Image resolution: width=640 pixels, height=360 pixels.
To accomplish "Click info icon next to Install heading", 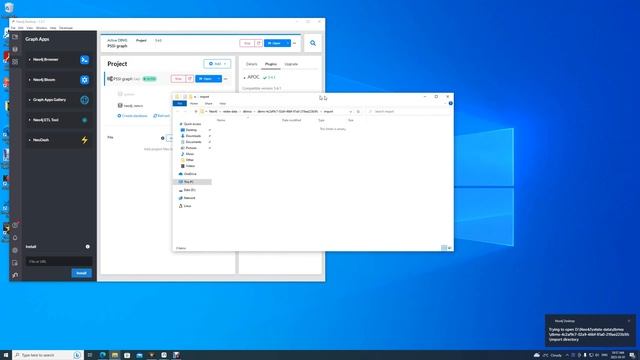I will tap(87, 247).
